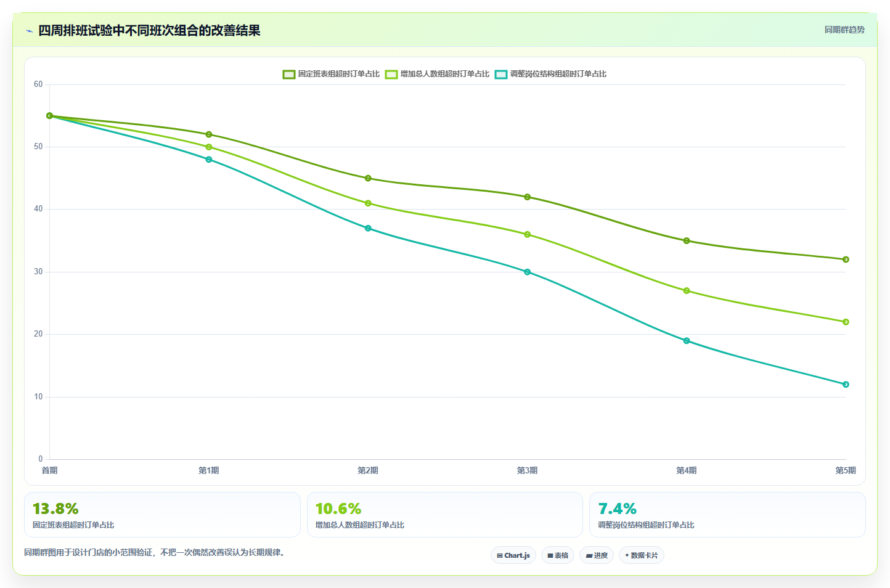Click the footnote text starting 同期群图用于设计门店
The width and height of the screenshot is (890, 588).
tap(155, 552)
